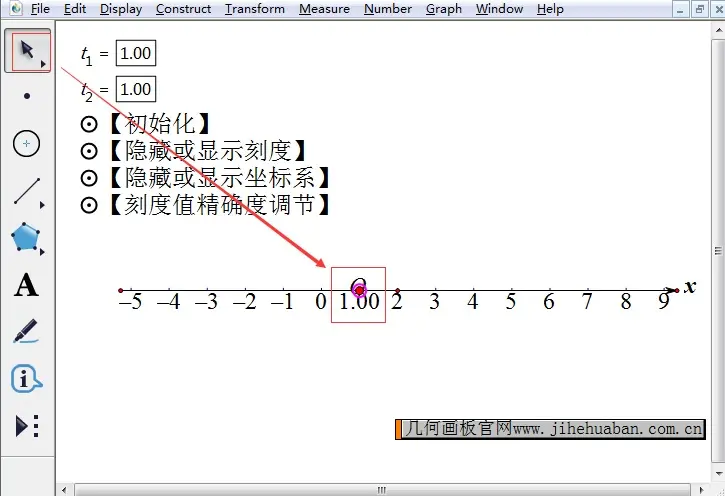
Task: Open the Custom tools icon
Action: coord(27,427)
